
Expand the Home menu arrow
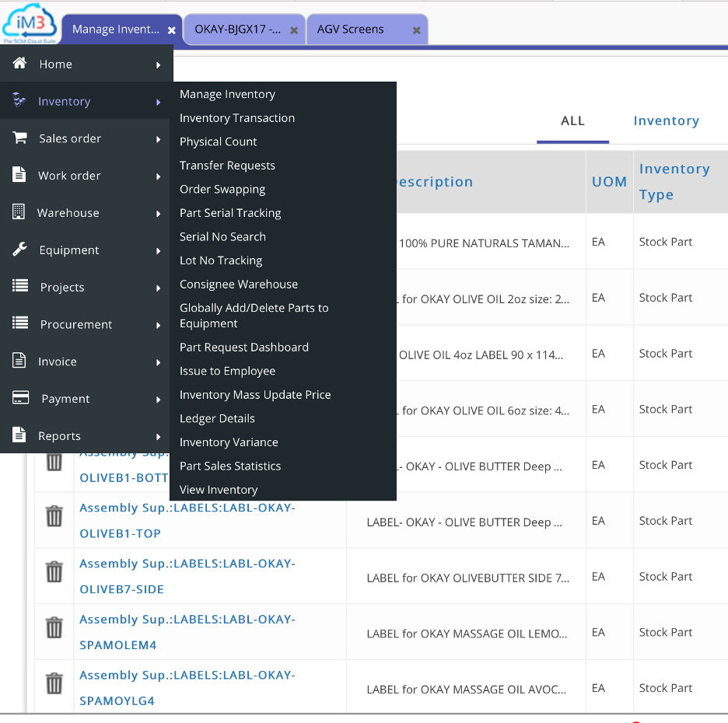coord(159,65)
